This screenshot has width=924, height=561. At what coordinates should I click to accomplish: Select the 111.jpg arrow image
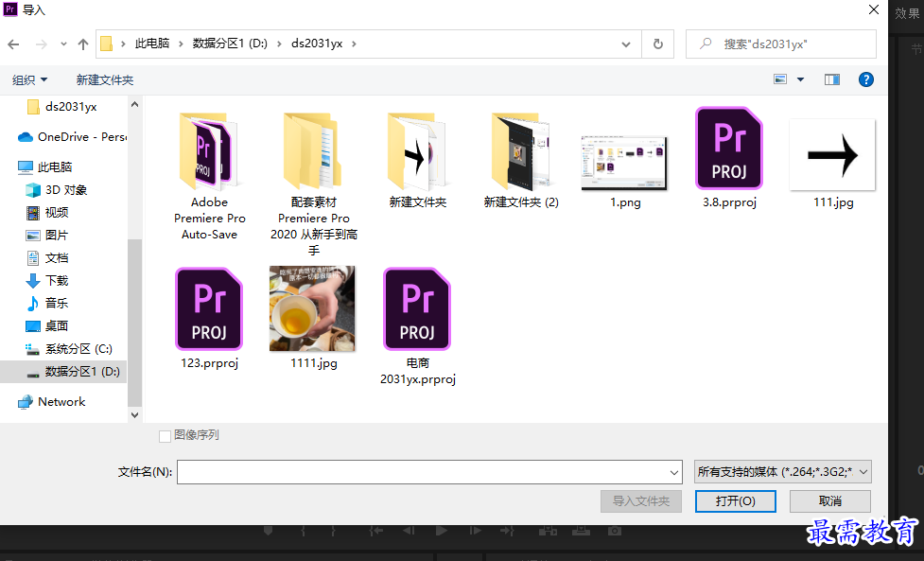[x=832, y=164]
